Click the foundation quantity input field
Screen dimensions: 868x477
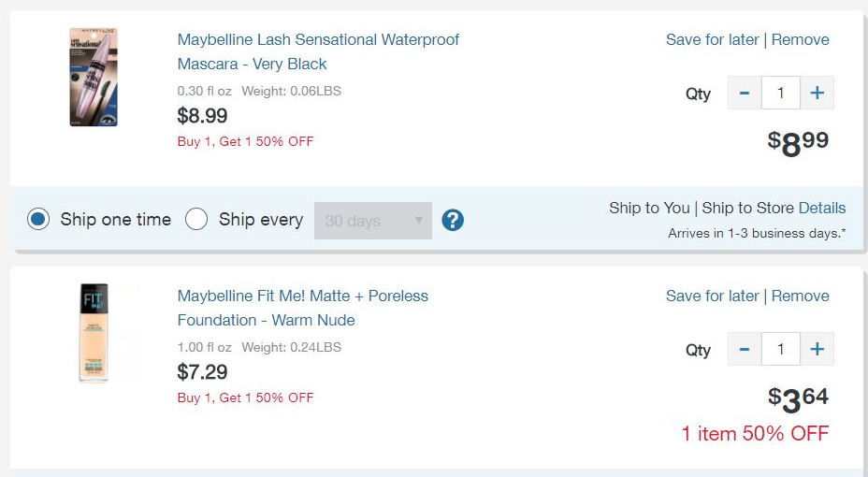tap(781, 350)
